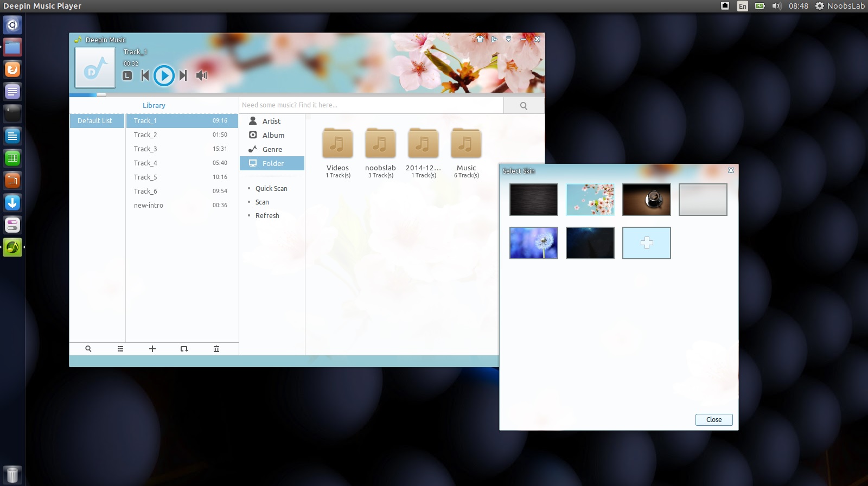The width and height of the screenshot is (868, 486).
Task: Close the Select Skin dialog with X
Action: pos(731,170)
